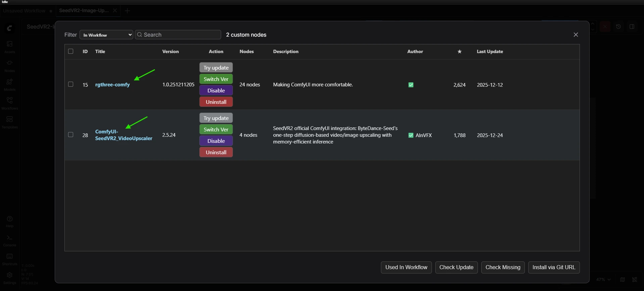644x291 pixels.
Task: Open the Templates sidebar icon
Action: point(9,122)
